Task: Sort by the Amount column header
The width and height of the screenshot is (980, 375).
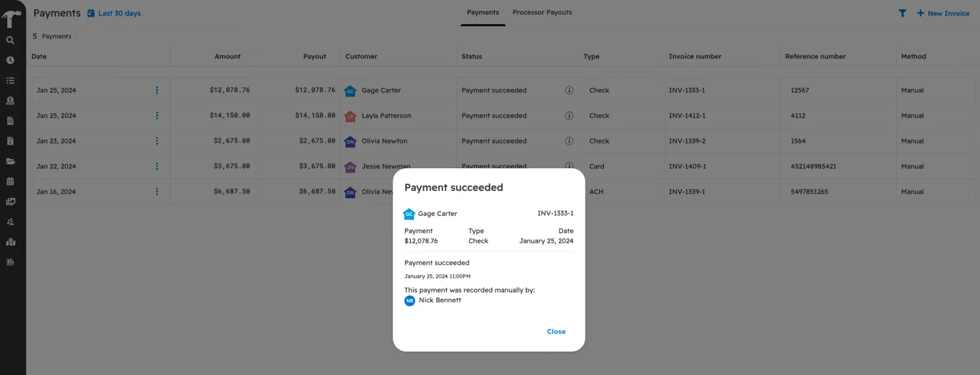Action: coord(227,56)
